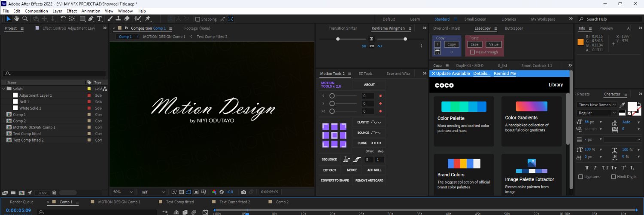Image resolution: width=644 pixels, height=215 pixels.
Task: Open the Motion Tools 2 panel menu
Action: tap(349, 74)
